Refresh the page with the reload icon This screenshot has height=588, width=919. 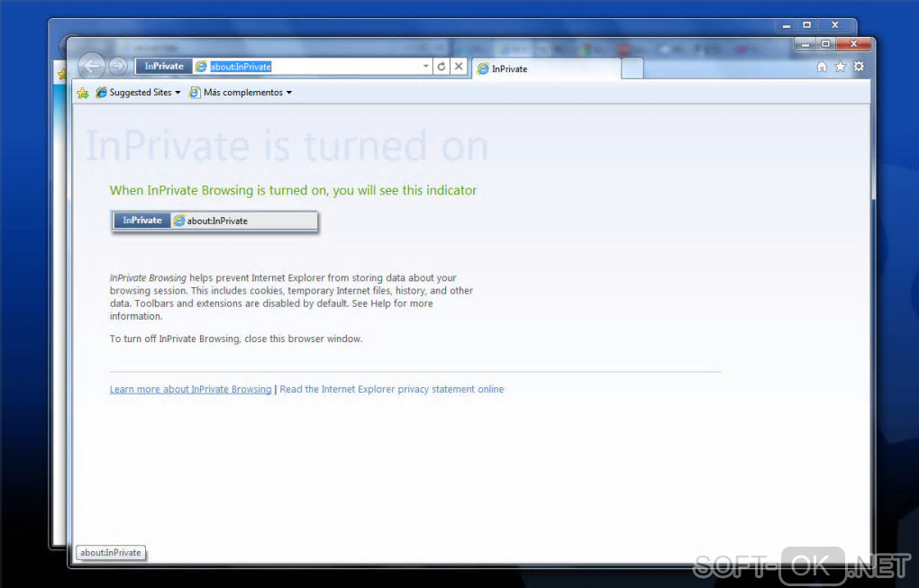click(x=441, y=67)
